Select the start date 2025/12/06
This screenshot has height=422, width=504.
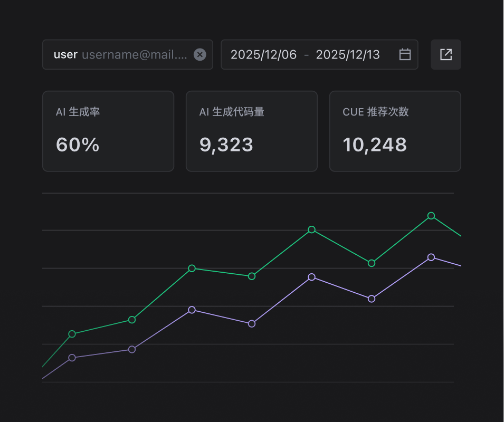[x=263, y=54]
